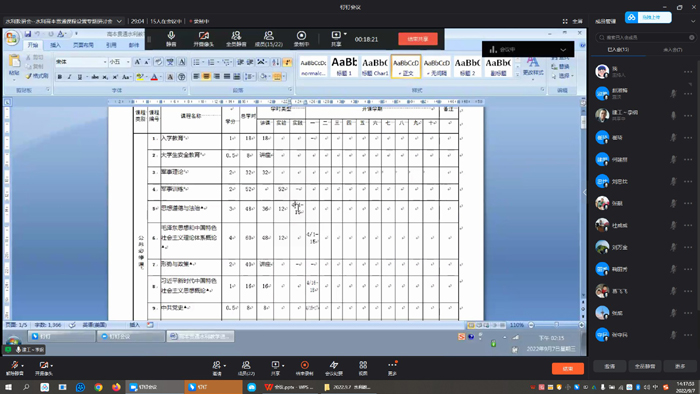
Task: Click the red stop sharing button
Action: (418, 39)
